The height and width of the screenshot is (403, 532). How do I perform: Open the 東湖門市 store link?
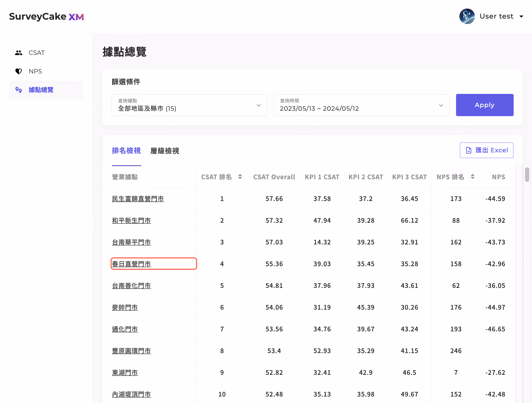click(125, 373)
